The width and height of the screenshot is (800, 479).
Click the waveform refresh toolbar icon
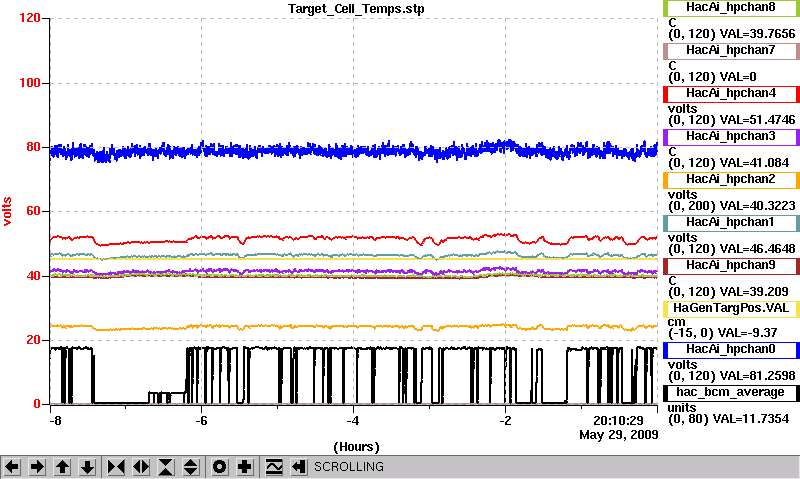pos(274,467)
